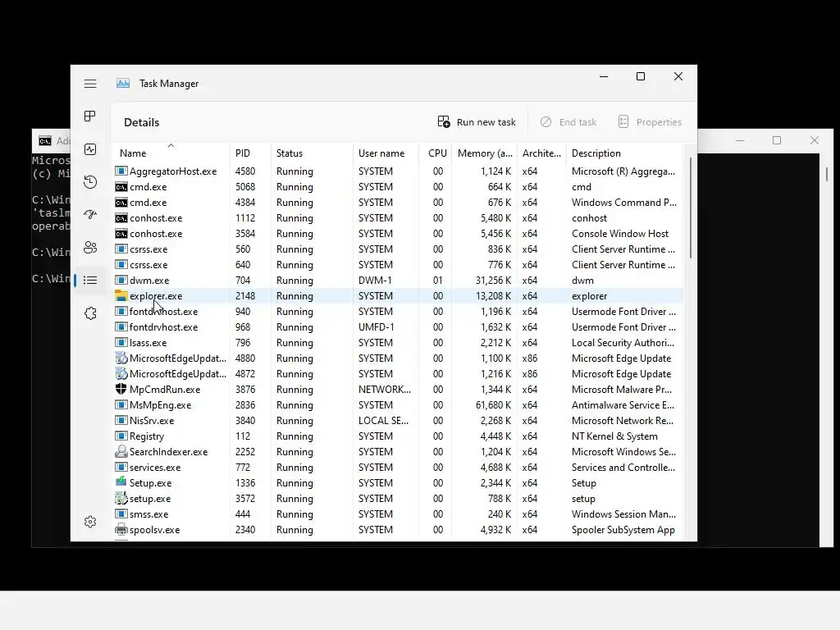This screenshot has width=840, height=630.
Task: Click the Task Manager title bar app icon
Action: 123,84
